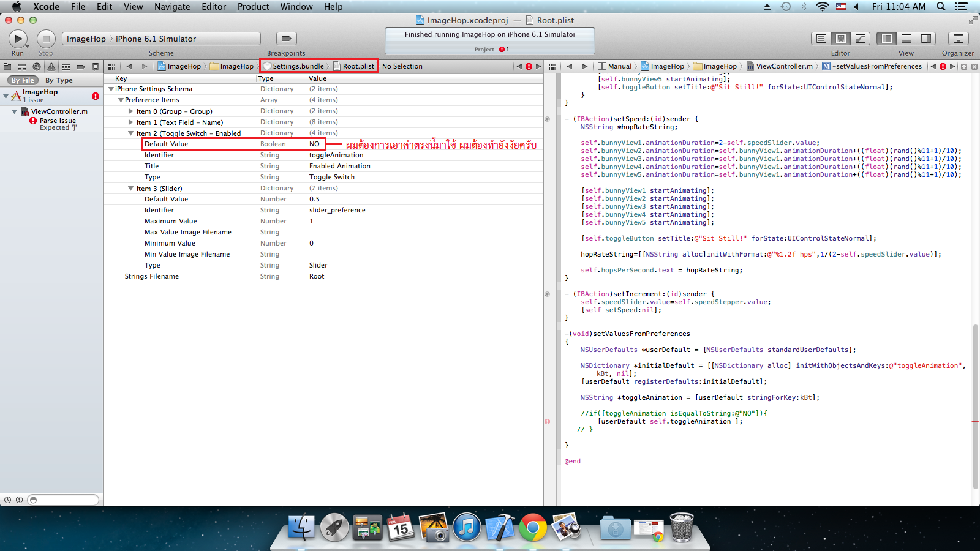980x551 pixels.
Task: Open the Manual assistant mode menu
Action: coord(615,66)
